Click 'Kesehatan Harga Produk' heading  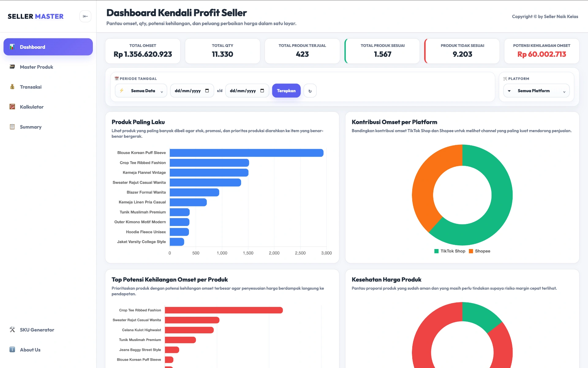pos(386,280)
